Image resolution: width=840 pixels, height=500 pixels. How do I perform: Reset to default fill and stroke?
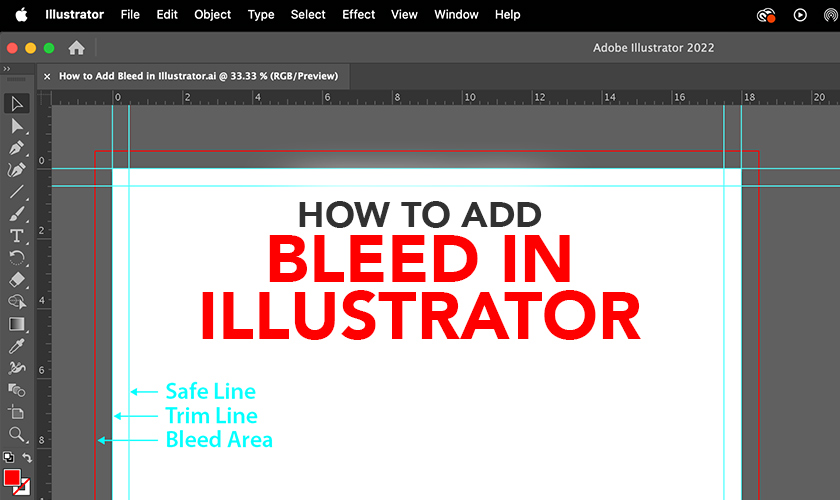click(x=9, y=458)
